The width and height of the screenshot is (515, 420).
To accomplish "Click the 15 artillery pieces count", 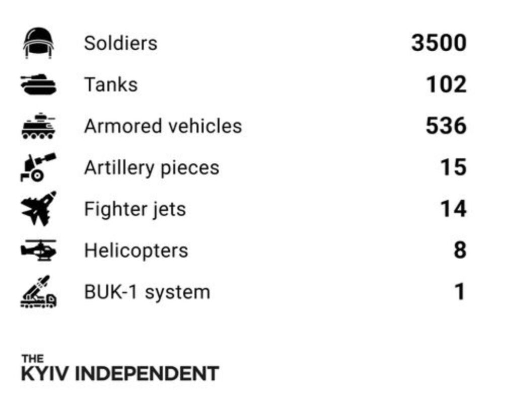I will (x=453, y=168).
